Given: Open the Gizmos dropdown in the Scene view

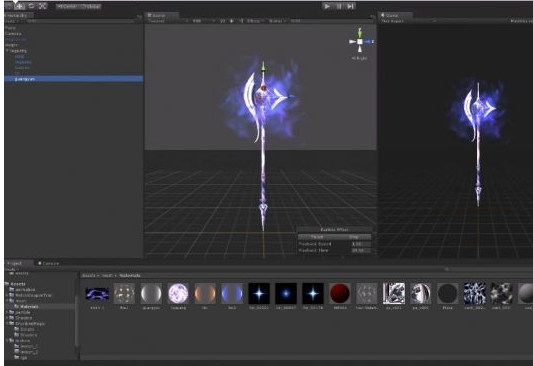Looking at the screenshot, I should point(277,21).
